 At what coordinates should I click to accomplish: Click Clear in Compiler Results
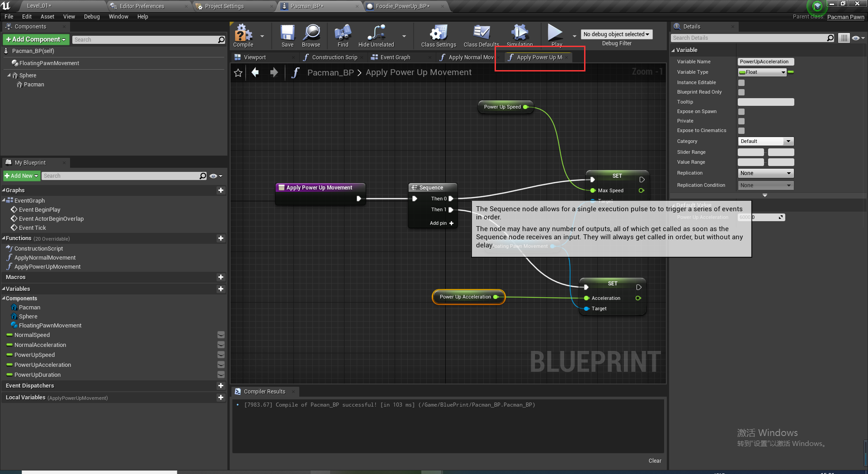(655, 460)
